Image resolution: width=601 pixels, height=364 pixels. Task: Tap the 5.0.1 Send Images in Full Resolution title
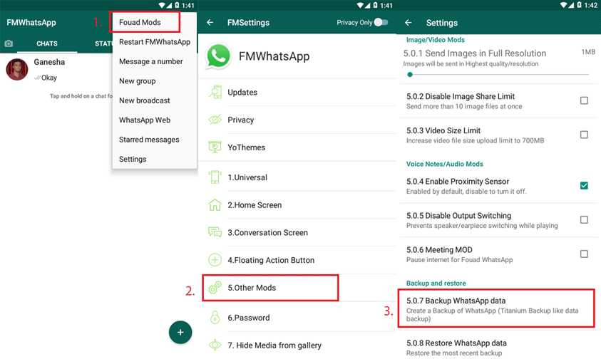point(475,53)
